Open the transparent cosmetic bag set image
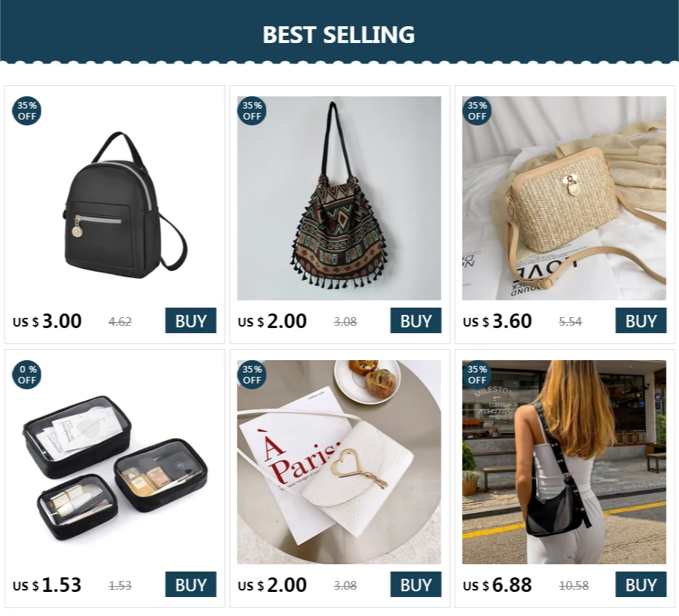The image size is (679, 616). pos(114,462)
